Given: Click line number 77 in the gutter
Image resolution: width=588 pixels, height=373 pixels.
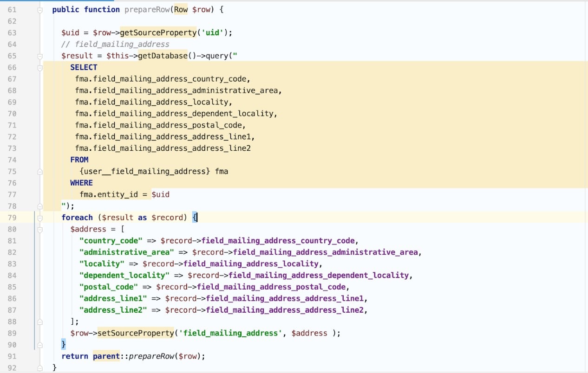Looking at the screenshot, I should [12, 194].
